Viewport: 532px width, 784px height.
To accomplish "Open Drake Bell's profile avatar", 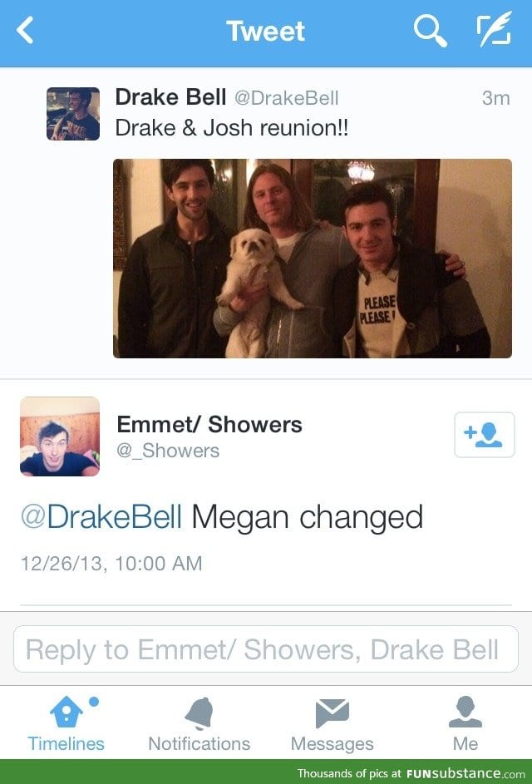I will point(73,114).
